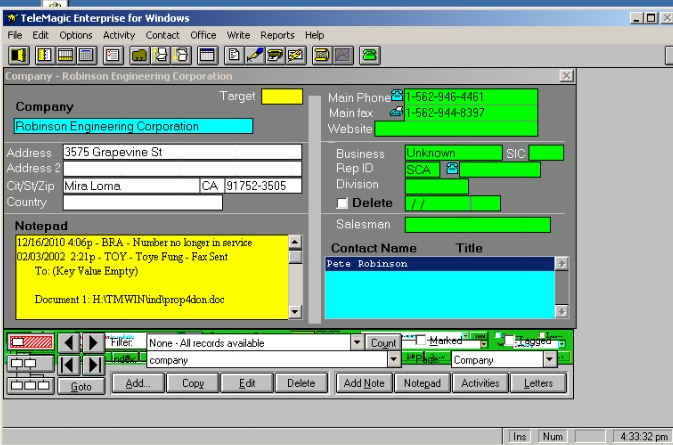Image resolution: width=673 pixels, height=445 pixels.
Task: Open the Activity menu
Action: (119, 35)
